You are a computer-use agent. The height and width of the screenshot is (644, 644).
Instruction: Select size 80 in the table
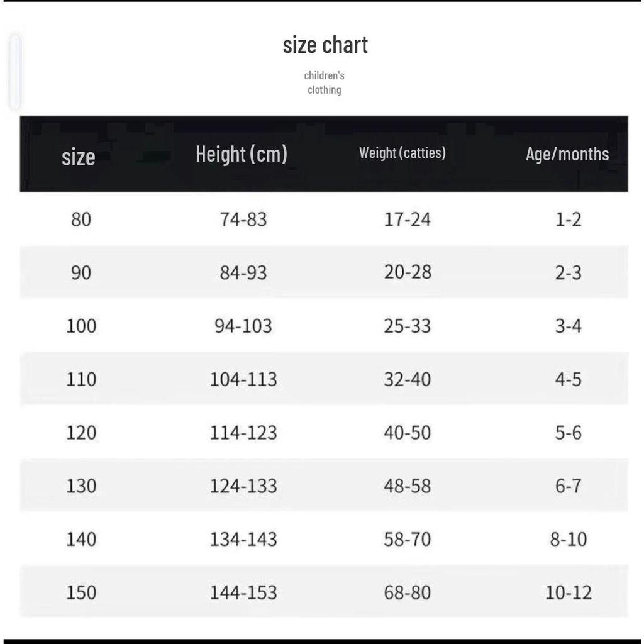(x=81, y=219)
